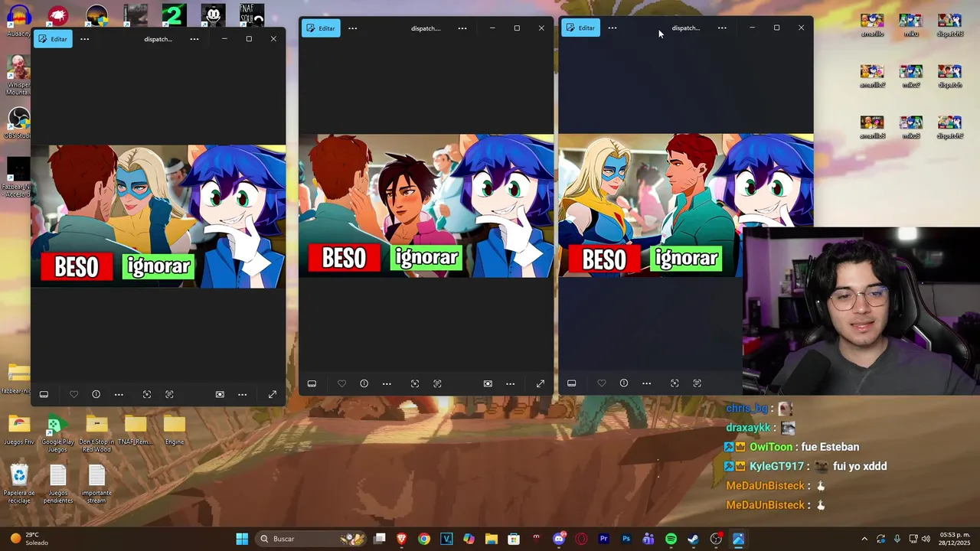This screenshot has width=980, height=551.
Task: Click the dispatch title in the left window
Action: 158,39
